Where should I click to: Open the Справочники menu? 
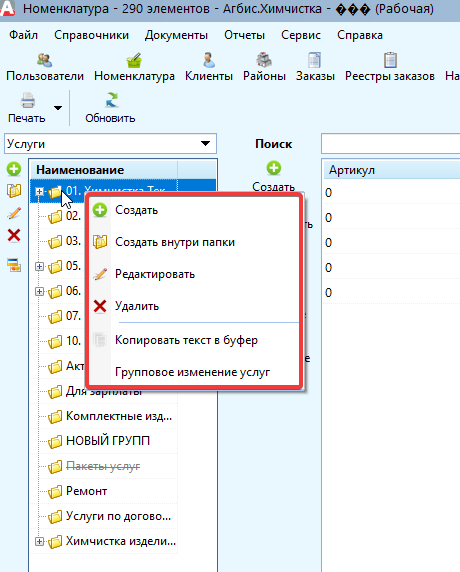pos(91,35)
